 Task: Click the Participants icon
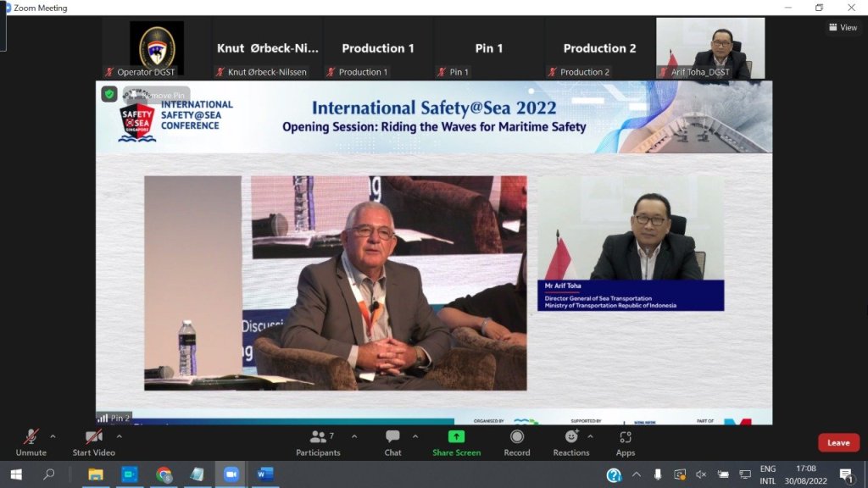coord(319,437)
